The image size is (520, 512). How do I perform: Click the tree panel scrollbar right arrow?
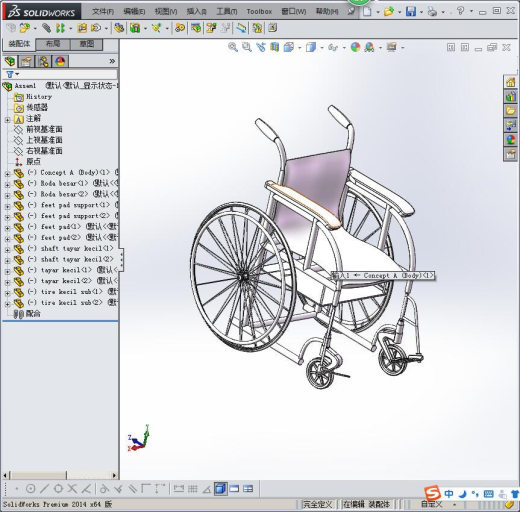pos(114,475)
